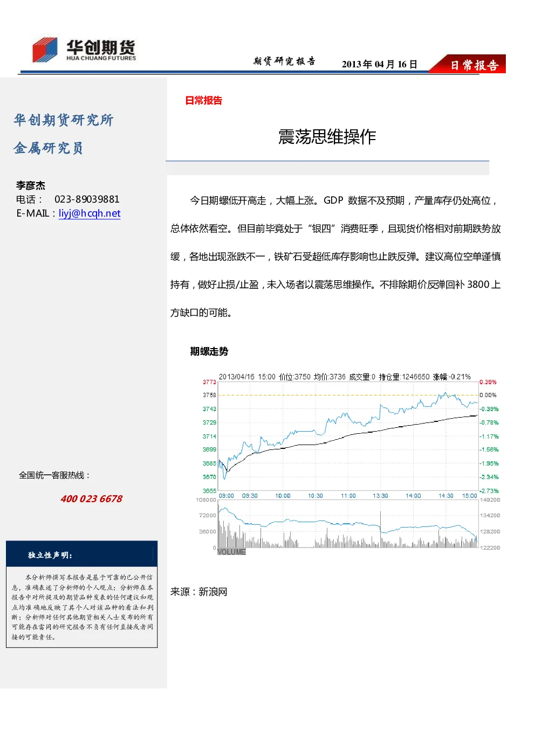Select the header text 期货研究报告
The image size is (535, 756).
tap(284, 61)
